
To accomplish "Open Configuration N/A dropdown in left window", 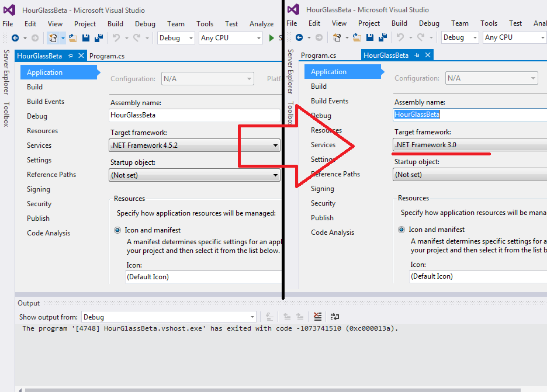I will pyautogui.click(x=207, y=79).
